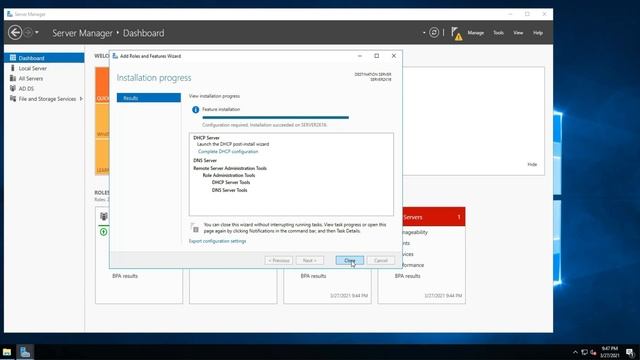Image resolution: width=640 pixels, height=360 pixels.
Task: Close the wizard window with the X button
Action: (x=393, y=56)
